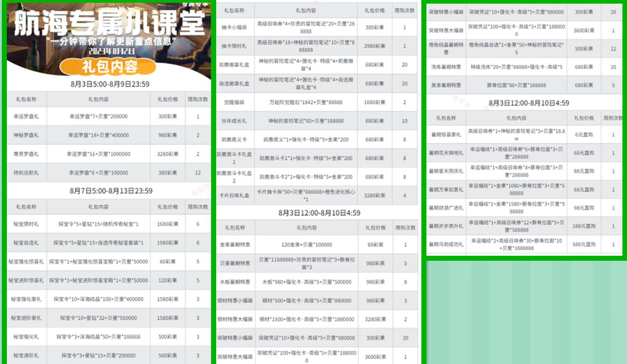Select the 尊贵罗盘礼 package entry
Screen dimensions: 627x364
coord(27,154)
